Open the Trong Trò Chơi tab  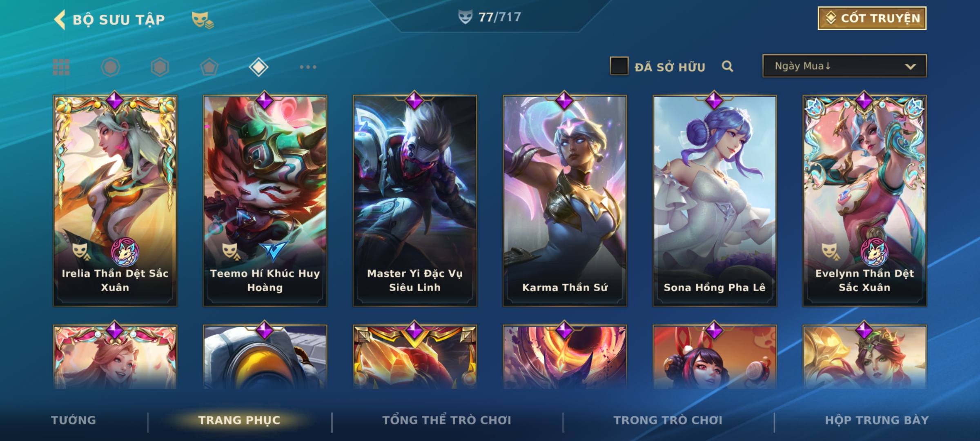668,420
